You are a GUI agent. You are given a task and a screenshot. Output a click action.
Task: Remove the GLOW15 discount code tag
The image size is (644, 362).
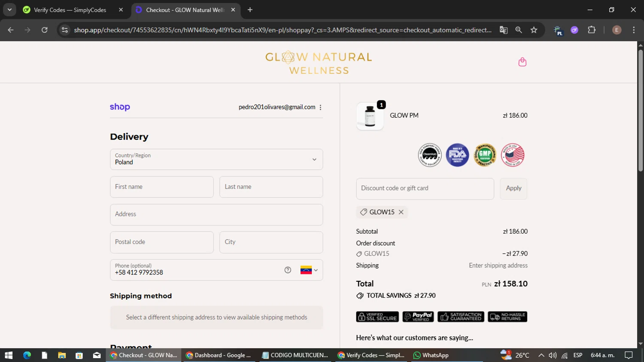[401, 212]
